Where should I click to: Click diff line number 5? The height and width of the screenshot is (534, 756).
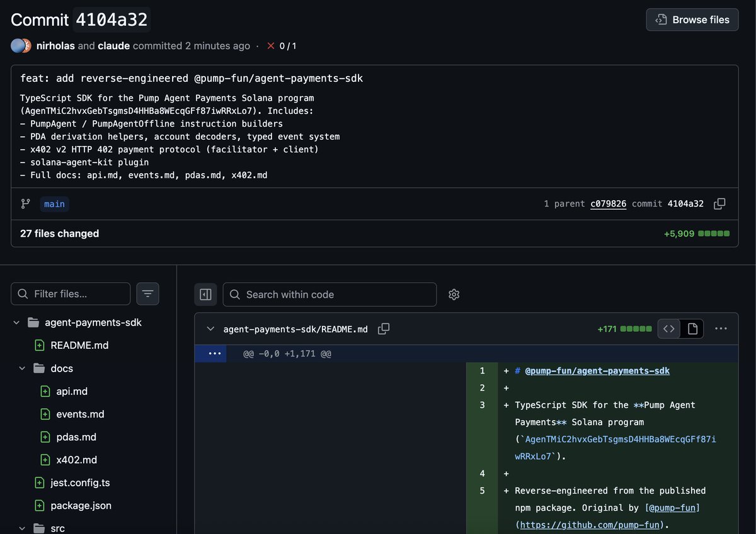click(482, 491)
